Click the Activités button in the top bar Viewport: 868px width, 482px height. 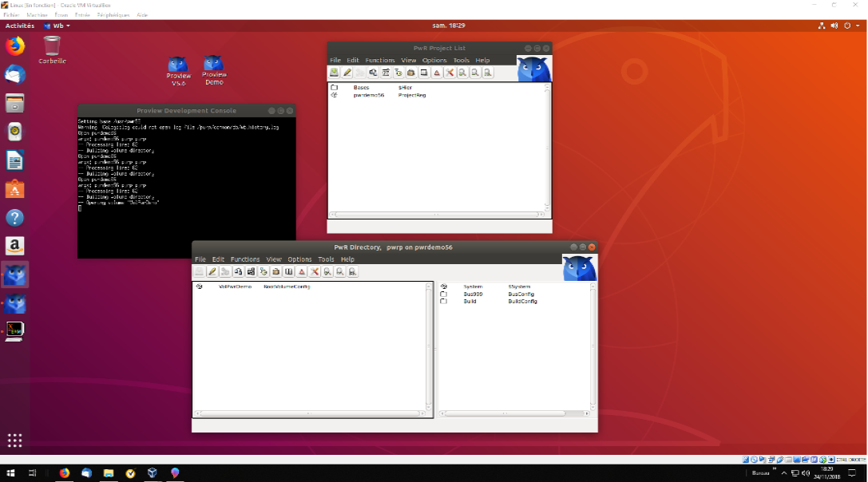coord(20,26)
